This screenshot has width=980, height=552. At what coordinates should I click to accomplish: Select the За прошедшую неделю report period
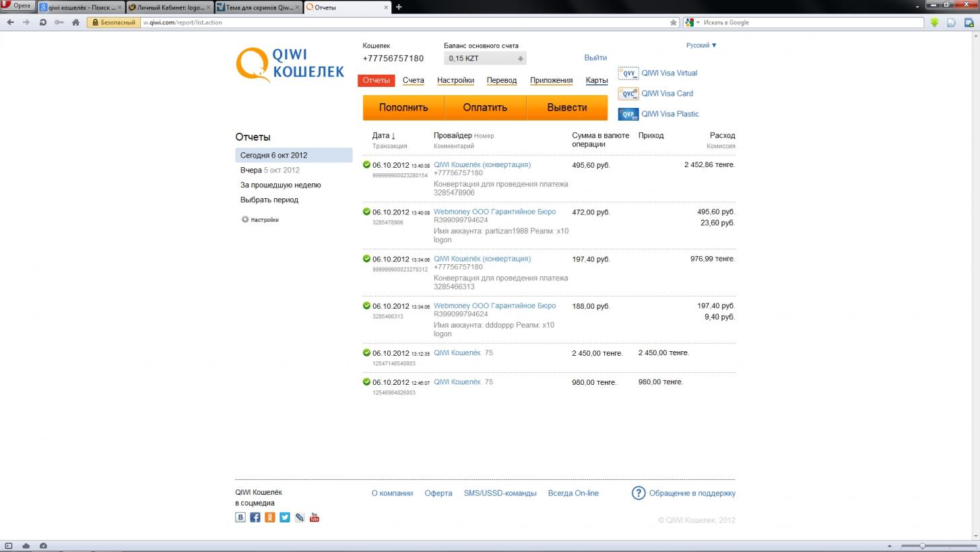click(x=280, y=185)
